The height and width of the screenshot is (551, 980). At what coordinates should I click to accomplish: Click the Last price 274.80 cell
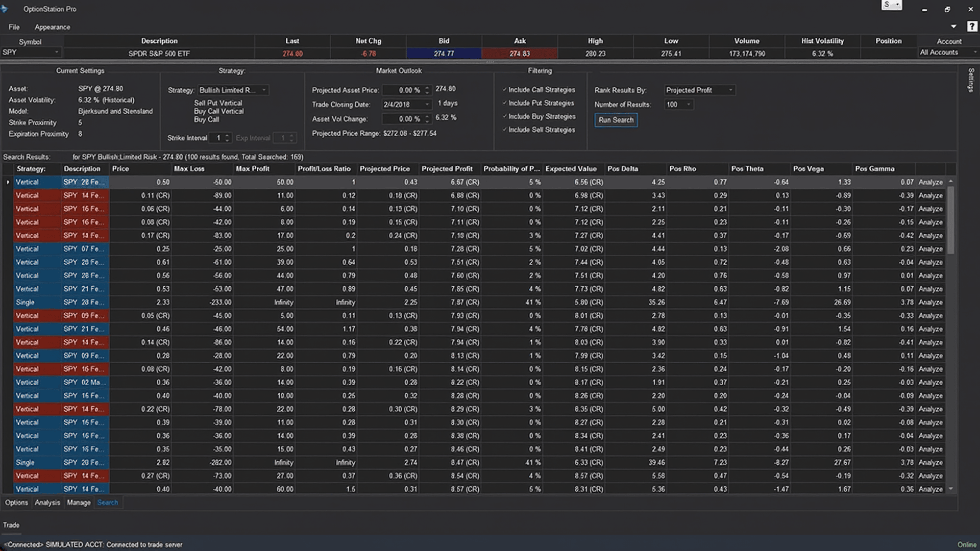[292, 54]
